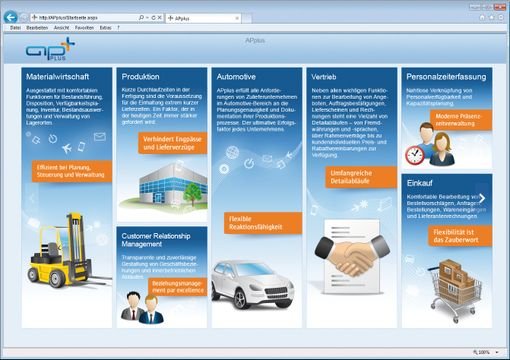
Task: Go back with the browser back arrow
Action: (x=10, y=17)
